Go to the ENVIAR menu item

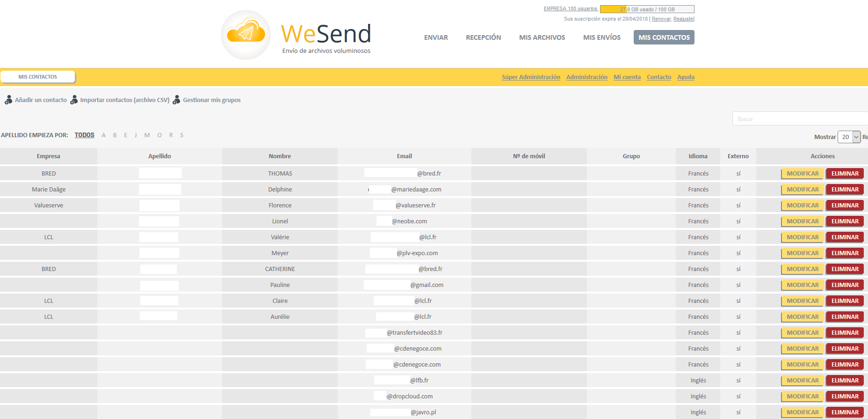[436, 37]
